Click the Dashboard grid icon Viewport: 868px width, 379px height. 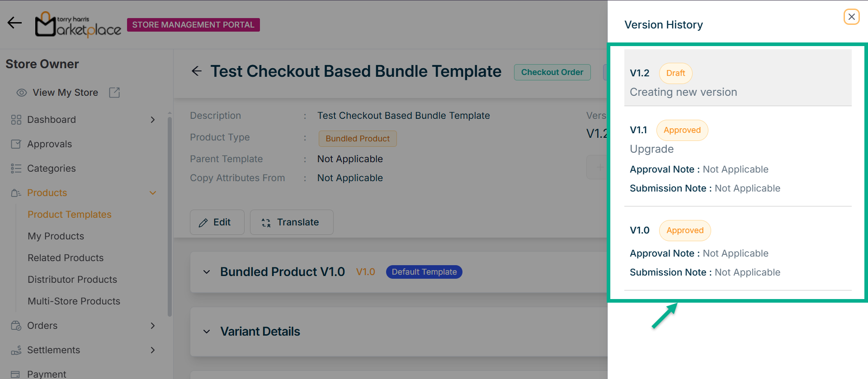(x=16, y=120)
